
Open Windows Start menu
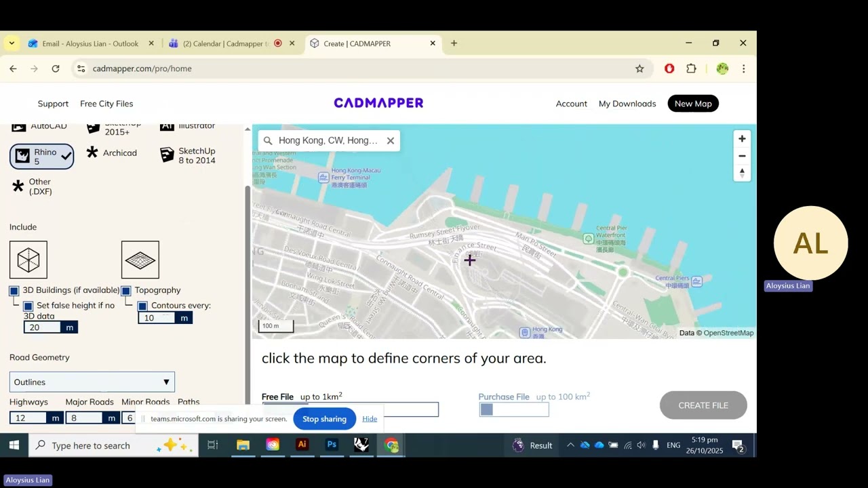14,445
